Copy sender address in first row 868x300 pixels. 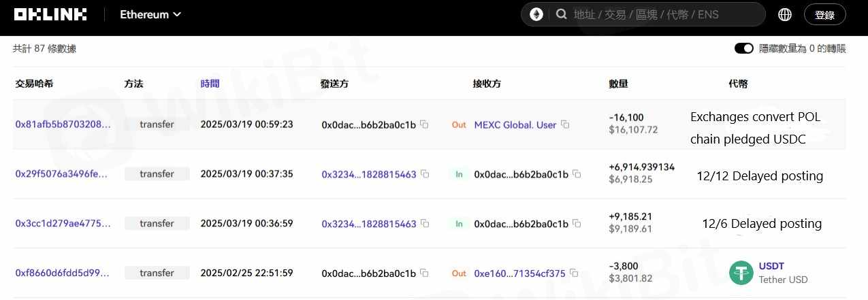click(424, 124)
